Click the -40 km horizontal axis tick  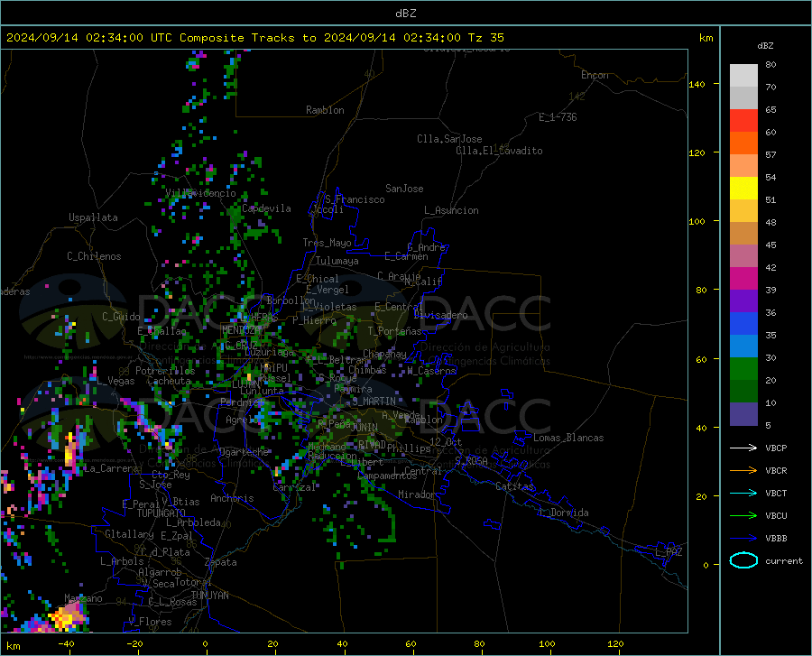66,643
